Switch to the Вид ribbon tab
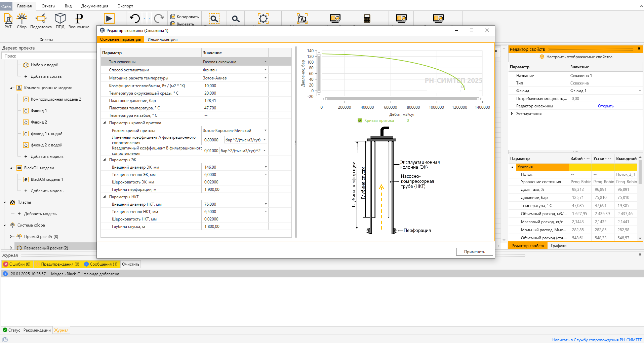This screenshot has height=343, width=644. click(68, 6)
